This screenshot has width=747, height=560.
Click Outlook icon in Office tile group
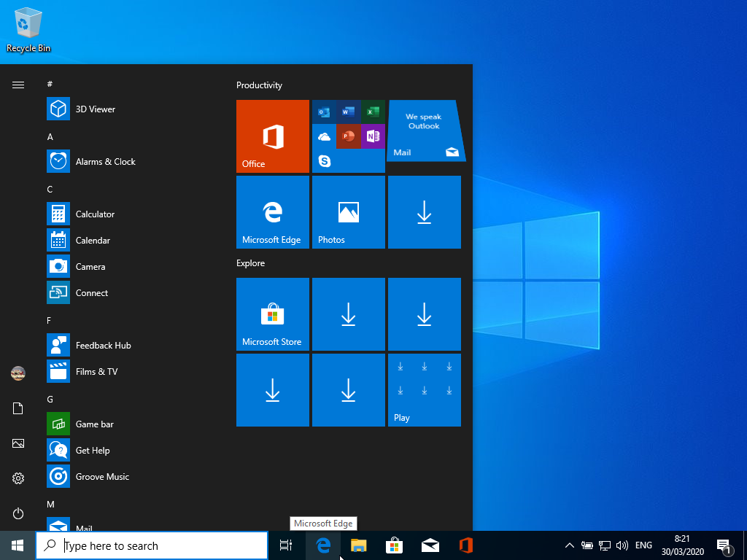click(x=324, y=112)
